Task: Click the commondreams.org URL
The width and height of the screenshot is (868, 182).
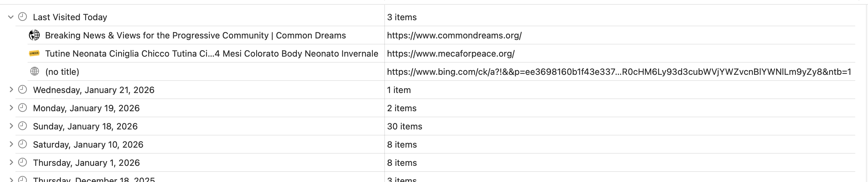Action: [454, 35]
